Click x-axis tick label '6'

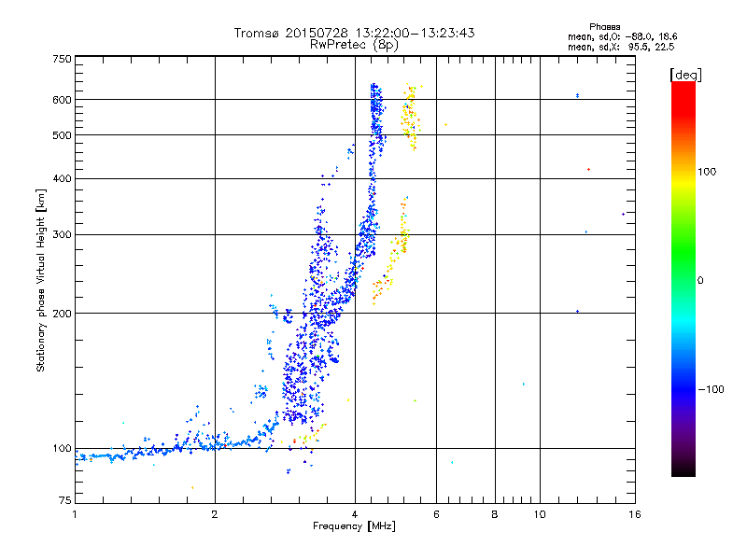pyautogui.click(x=436, y=514)
